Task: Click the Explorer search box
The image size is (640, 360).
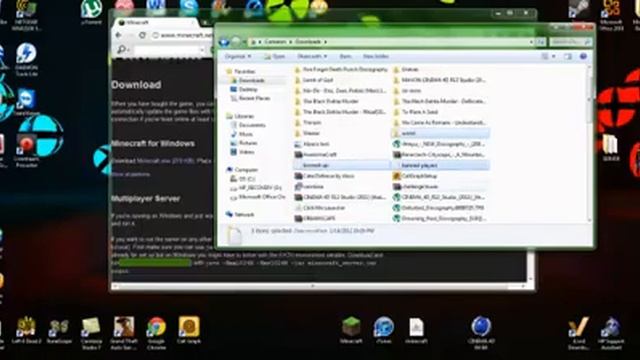Action: tap(570, 42)
